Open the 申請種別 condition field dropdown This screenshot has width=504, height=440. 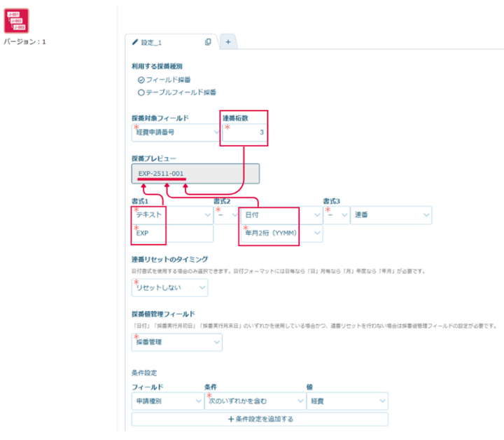point(167,401)
